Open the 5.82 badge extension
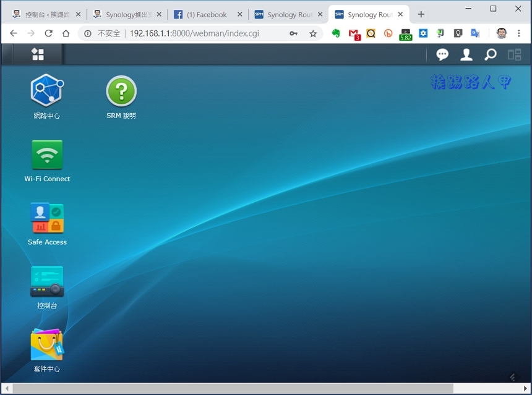 coord(405,34)
